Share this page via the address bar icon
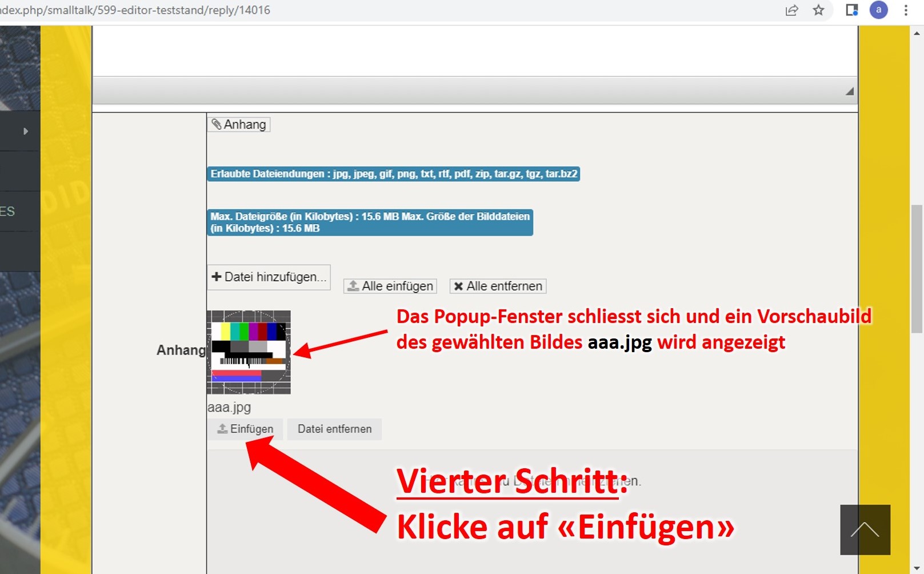Screen dimensions: 924x574 tap(791, 10)
